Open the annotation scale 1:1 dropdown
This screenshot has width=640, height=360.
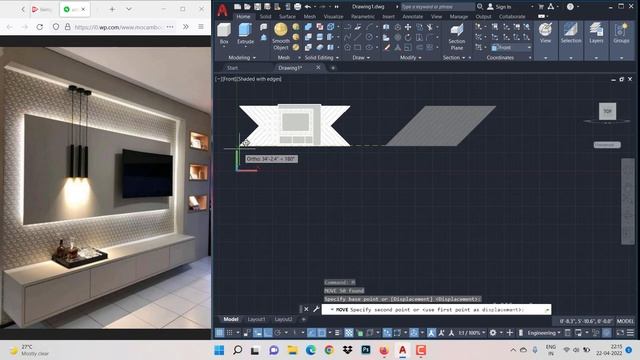click(x=472, y=333)
